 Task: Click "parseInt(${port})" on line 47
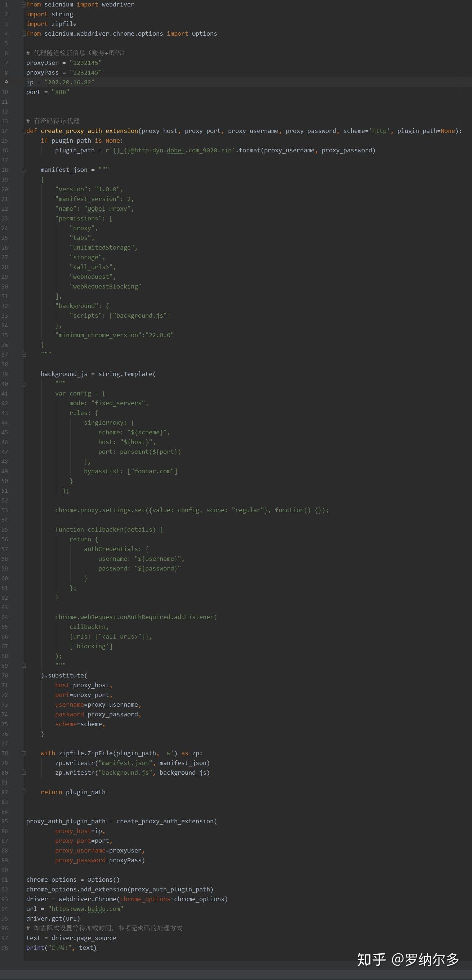(x=150, y=452)
